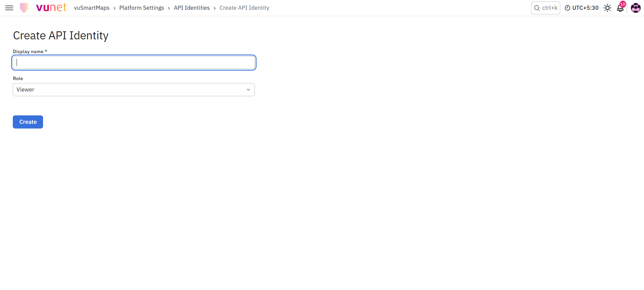Viewport: 644px width, 290px height.
Task: Go to vuSmartMaps breadcrumb
Action: [91, 8]
